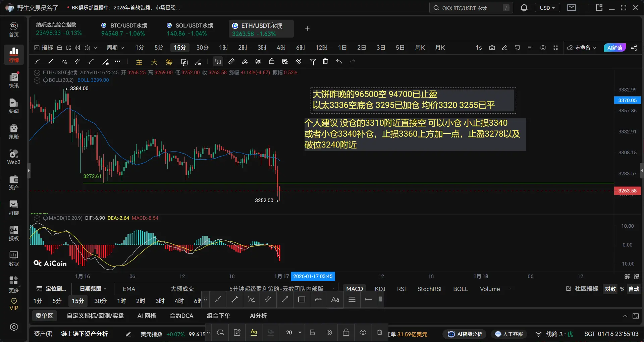Open the Web3 sidebar icon
This screenshot has width=644, height=342.
(14, 157)
